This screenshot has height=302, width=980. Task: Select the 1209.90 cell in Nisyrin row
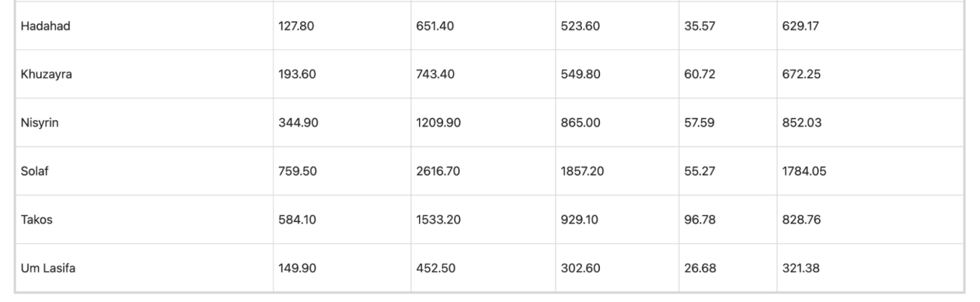tap(438, 122)
